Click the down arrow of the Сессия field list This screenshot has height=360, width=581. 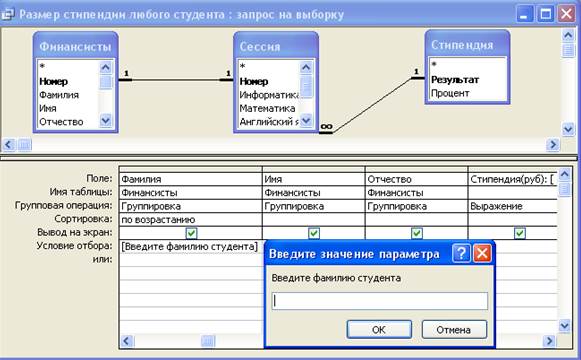coord(306,120)
